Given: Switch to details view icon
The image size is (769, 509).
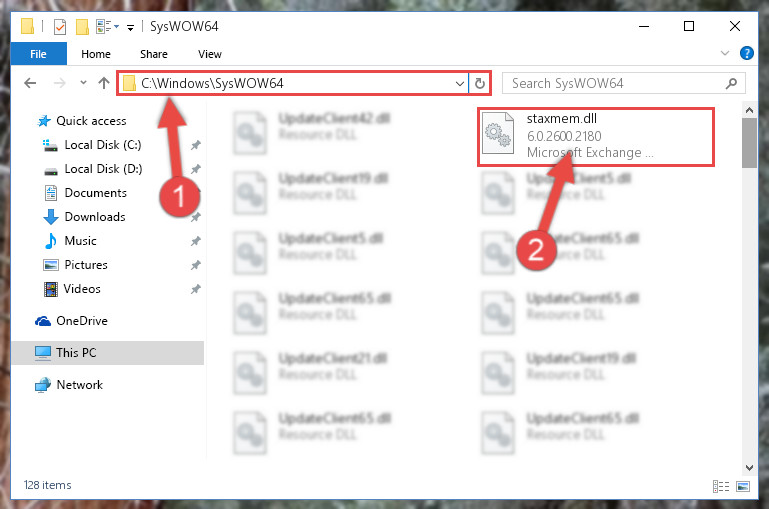Looking at the screenshot, I should pos(721,486).
